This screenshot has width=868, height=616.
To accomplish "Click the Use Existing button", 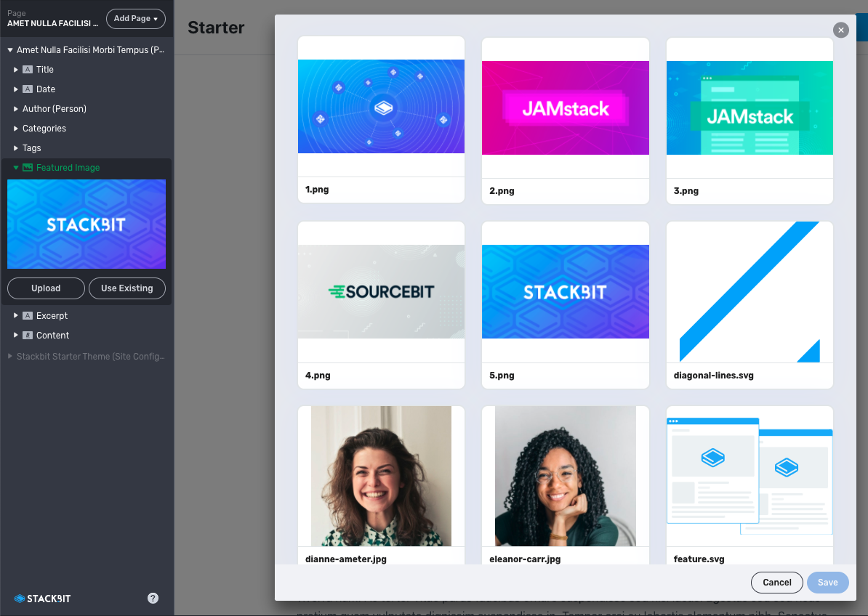I will pyautogui.click(x=126, y=288).
